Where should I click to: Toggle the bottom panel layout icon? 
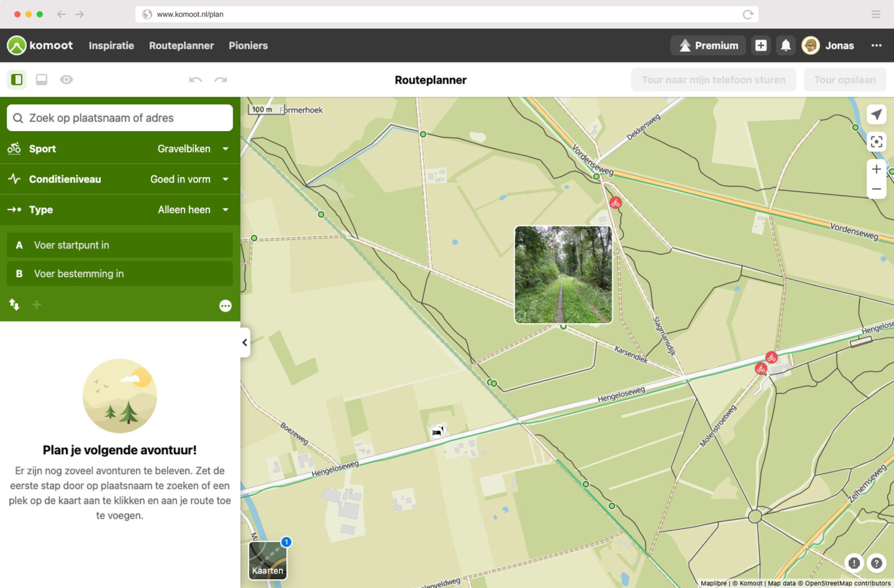tap(41, 79)
